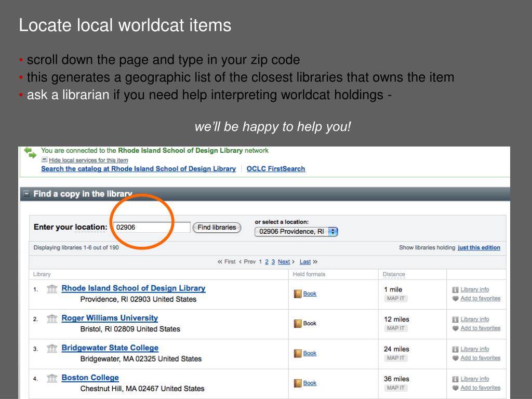This screenshot has height=399, width=532.
Task: Click book icon in Boston College row
Action: coord(298,383)
